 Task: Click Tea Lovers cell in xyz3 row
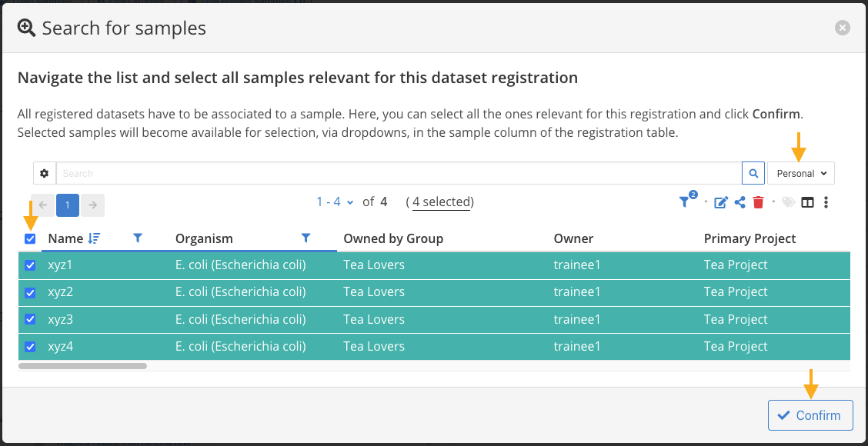click(x=374, y=319)
